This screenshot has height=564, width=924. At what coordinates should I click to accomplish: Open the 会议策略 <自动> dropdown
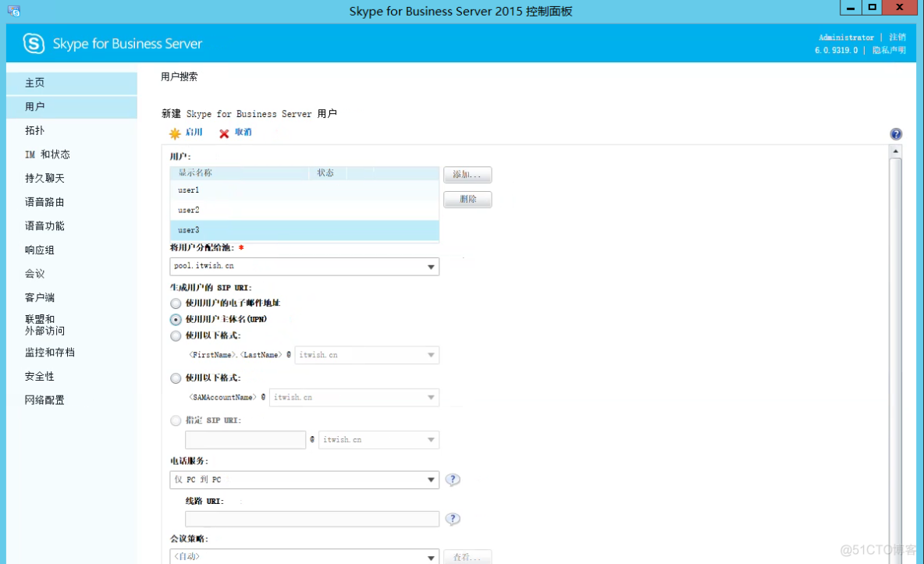[x=304, y=556]
